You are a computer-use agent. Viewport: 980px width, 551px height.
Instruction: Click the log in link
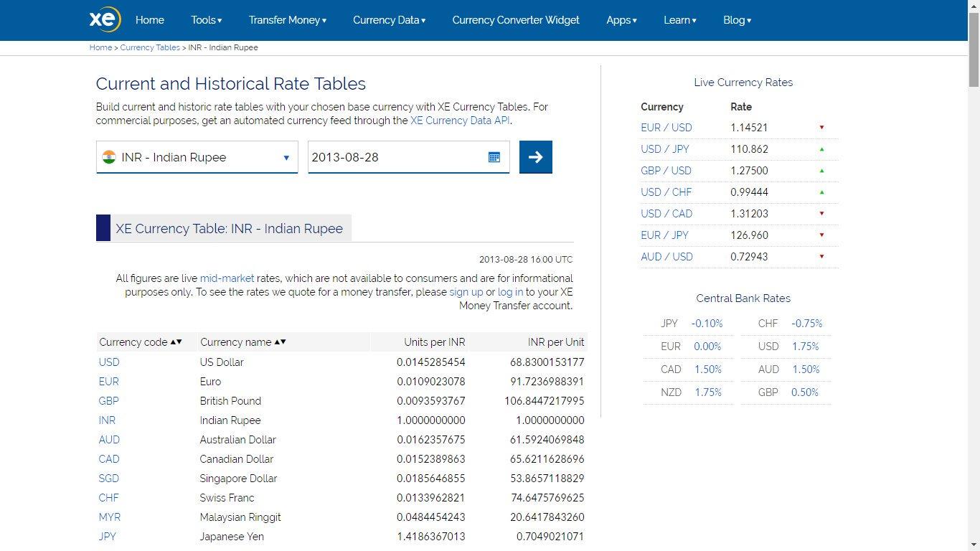point(510,292)
